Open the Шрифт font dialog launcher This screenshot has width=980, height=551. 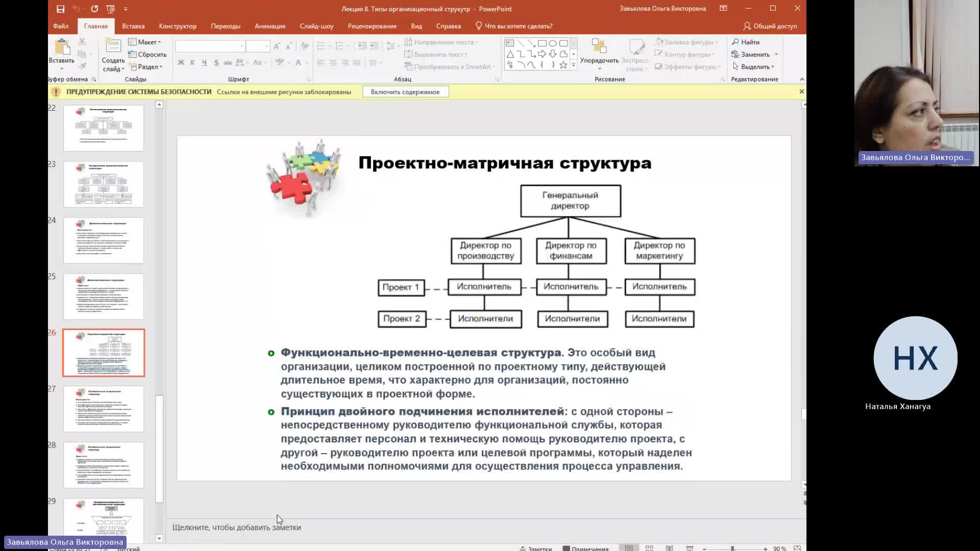point(308,80)
